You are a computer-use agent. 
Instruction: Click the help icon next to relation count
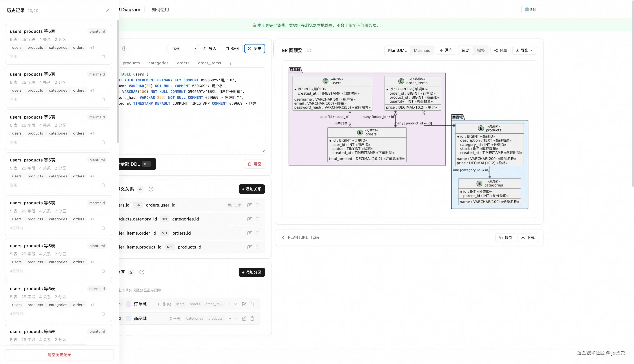[x=151, y=189]
